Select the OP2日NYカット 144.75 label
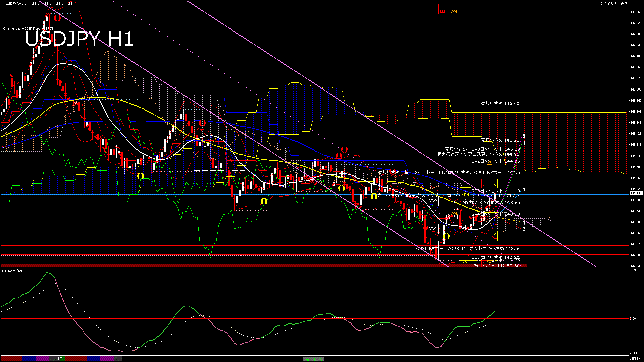 click(x=495, y=161)
